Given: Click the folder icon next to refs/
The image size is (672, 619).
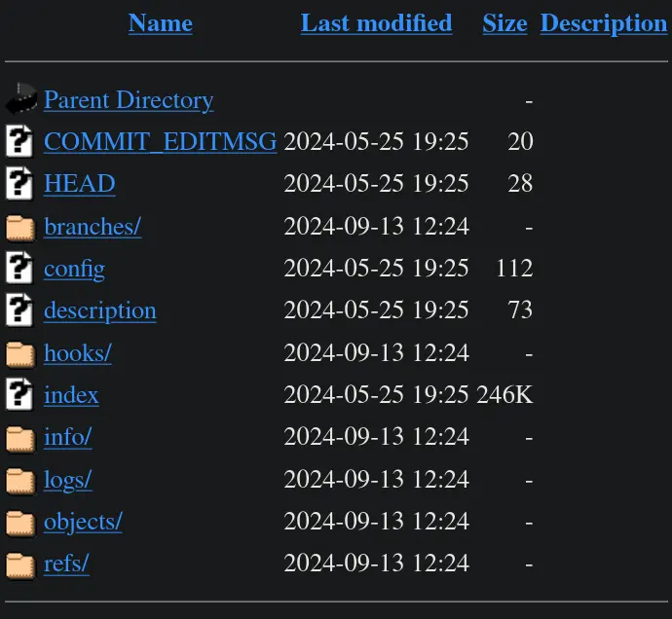Looking at the screenshot, I should point(19,564).
